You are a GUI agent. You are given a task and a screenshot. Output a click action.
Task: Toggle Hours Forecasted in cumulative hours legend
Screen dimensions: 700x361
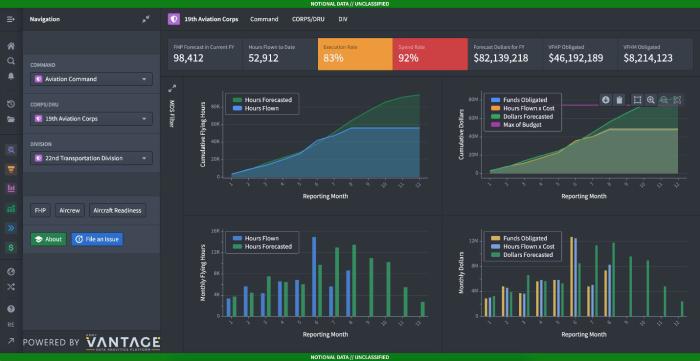[x=262, y=100]
